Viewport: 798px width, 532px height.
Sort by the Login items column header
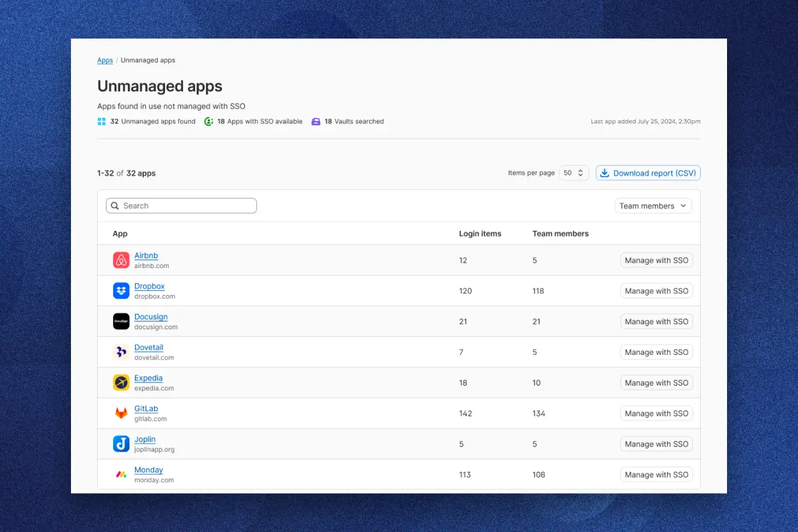480,233
